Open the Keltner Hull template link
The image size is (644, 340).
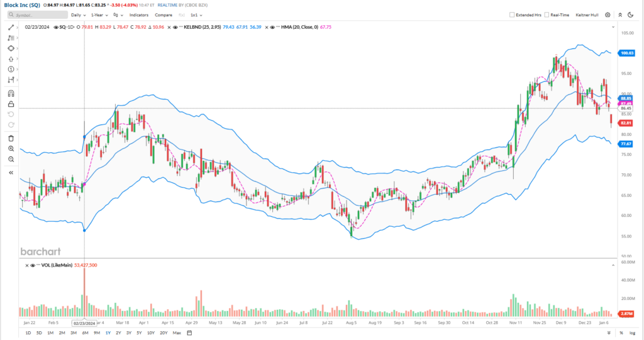click(x=586, y=14)
